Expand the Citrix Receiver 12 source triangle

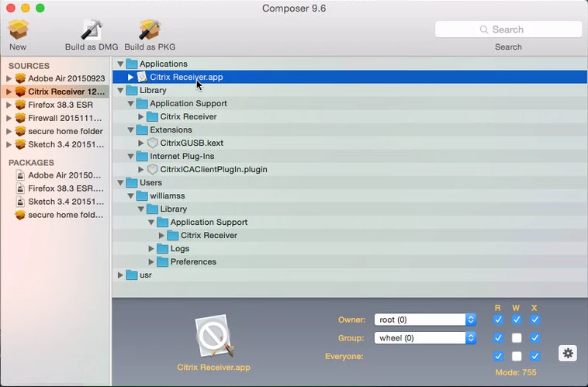point(9,92)
